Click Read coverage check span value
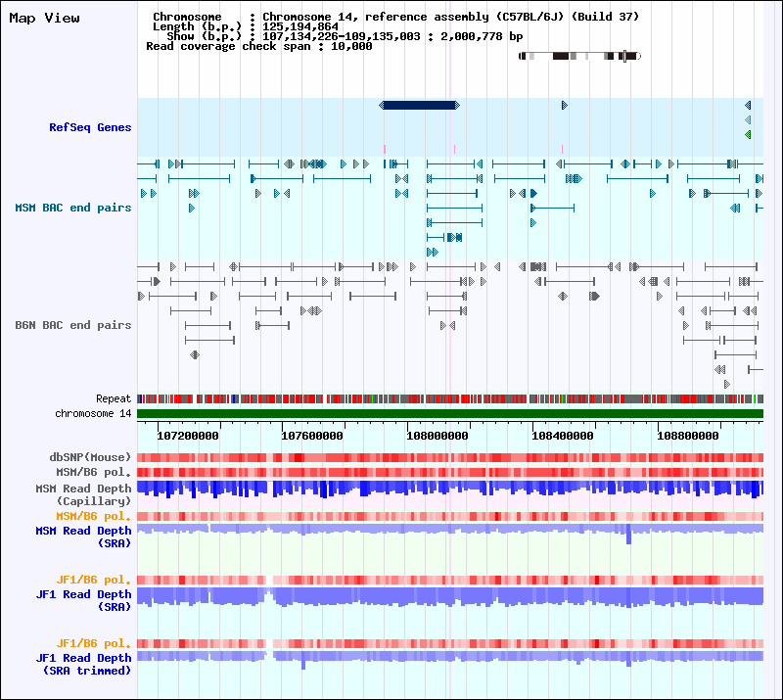This screenshot has height=700, width=783. [351, 46]
